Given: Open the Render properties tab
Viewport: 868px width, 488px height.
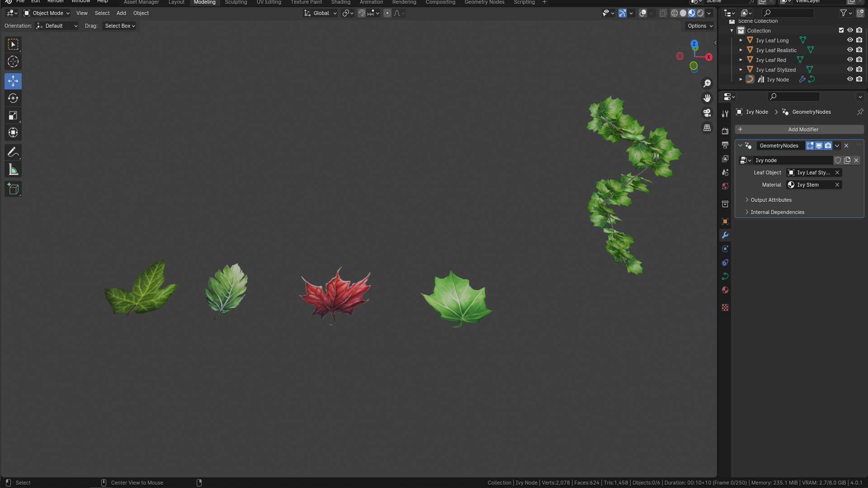Looking at the screenshot, I should [x=725, y=131].
